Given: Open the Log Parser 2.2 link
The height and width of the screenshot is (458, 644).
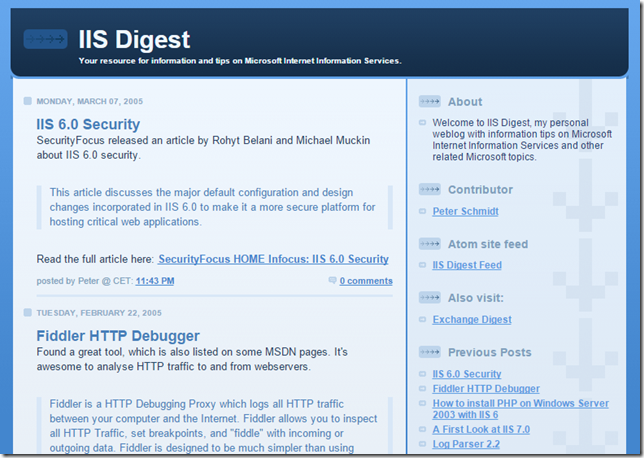Looking at the screenshot, I should [466, 444].
